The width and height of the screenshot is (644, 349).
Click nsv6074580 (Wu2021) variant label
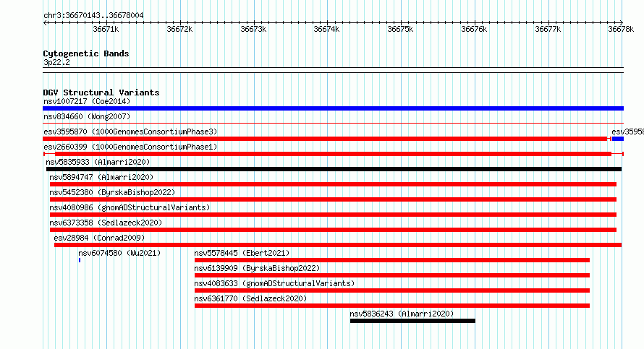tap(119, 253)
